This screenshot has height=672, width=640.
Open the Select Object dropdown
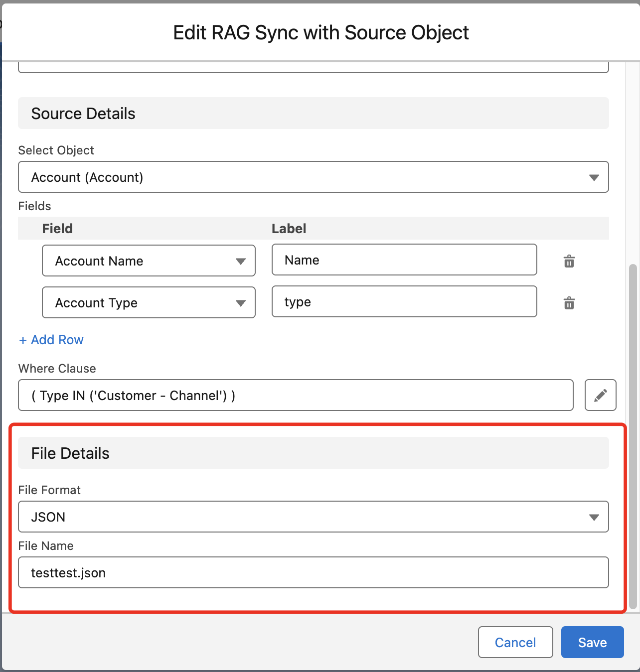[313, 177]
